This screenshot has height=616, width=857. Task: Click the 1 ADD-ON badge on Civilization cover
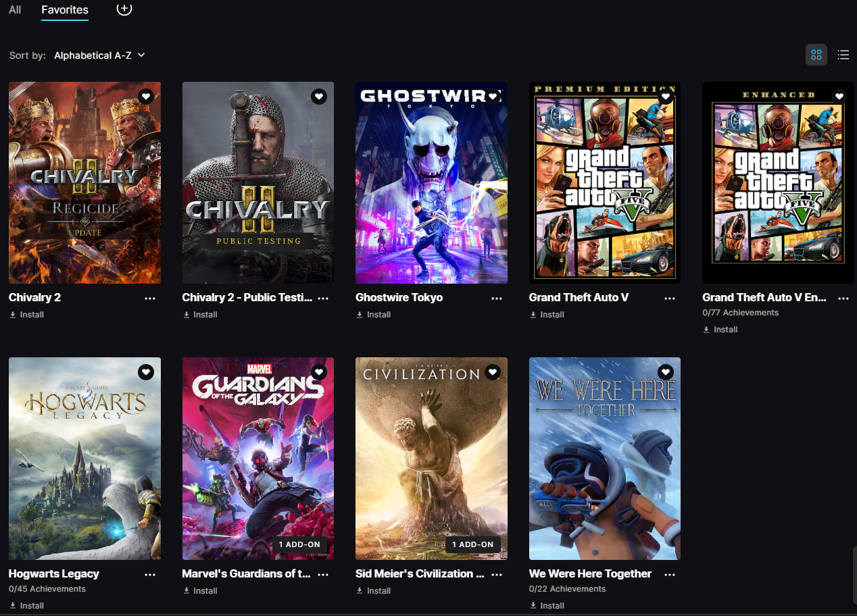pyautogui.click(x=473, y=544)
